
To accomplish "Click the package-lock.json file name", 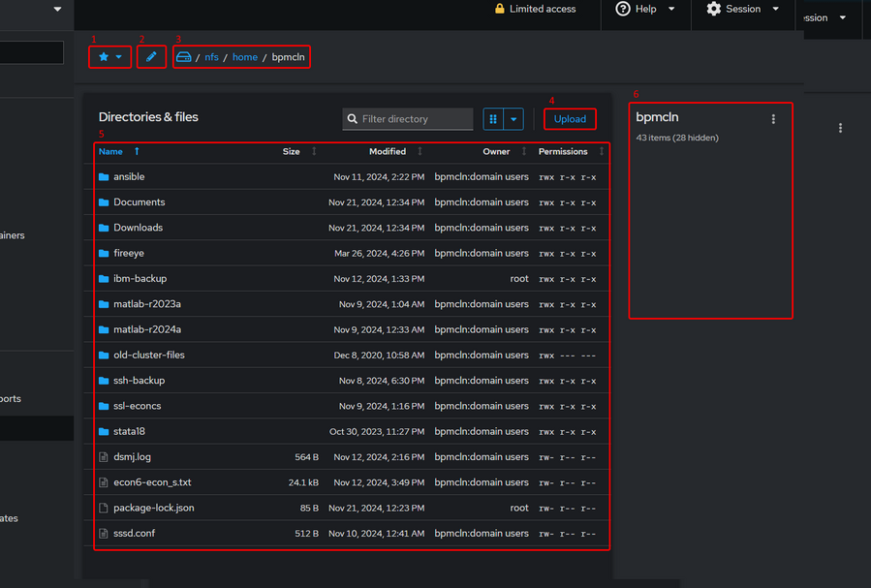I will pos(154,508).
